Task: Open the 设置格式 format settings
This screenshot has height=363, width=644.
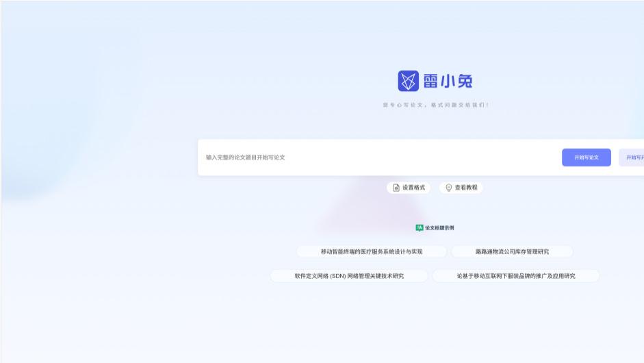Action: [x=409, y=188]
